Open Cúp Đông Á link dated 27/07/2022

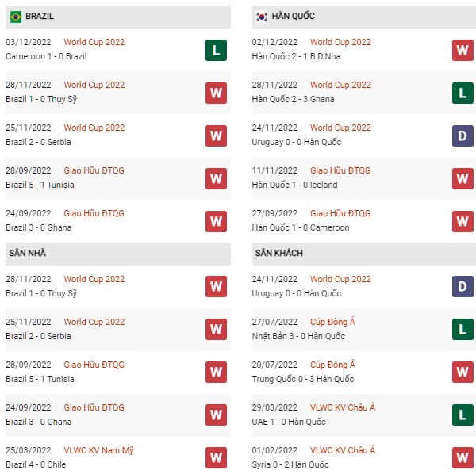(x=332, y=322)
